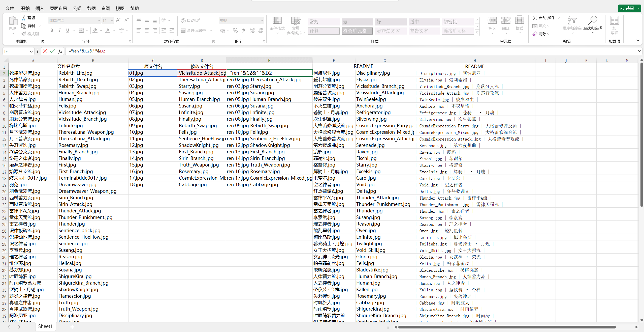Open the 文件 menu tab

pyautogui.click(x=10, y=8)
